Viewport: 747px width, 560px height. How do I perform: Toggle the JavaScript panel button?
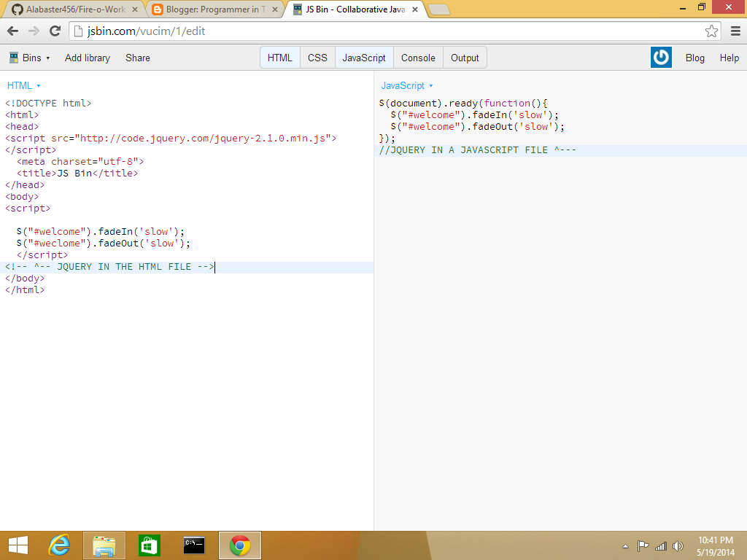click(364, 58)
